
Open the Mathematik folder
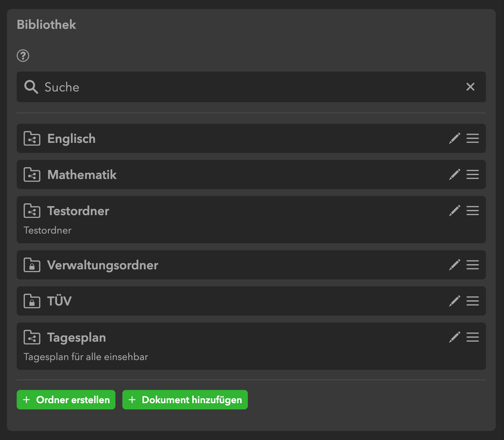point(82,174)
